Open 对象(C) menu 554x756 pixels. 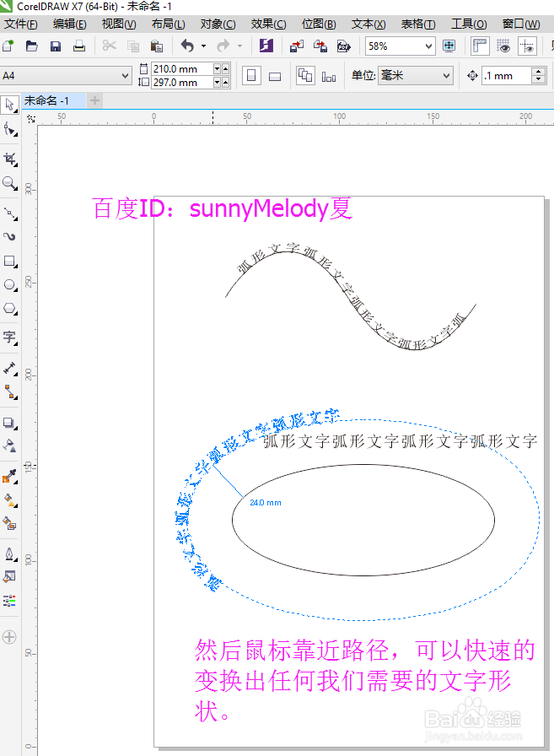(218, 24)
